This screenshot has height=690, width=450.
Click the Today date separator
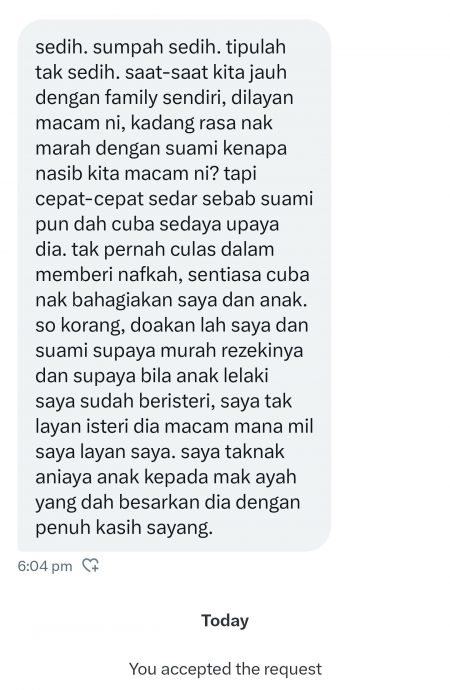click(225, 620)
